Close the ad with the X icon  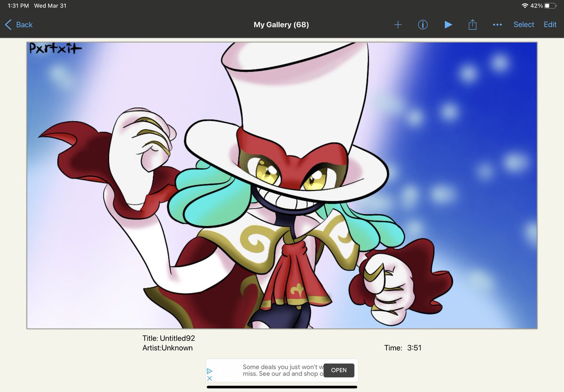tap(210, 378)
